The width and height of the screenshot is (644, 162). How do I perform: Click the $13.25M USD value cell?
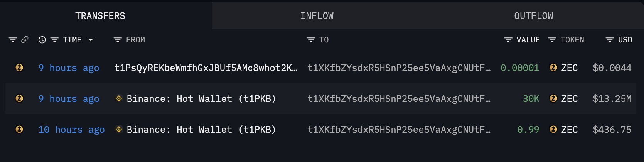(x=612, y=99)
